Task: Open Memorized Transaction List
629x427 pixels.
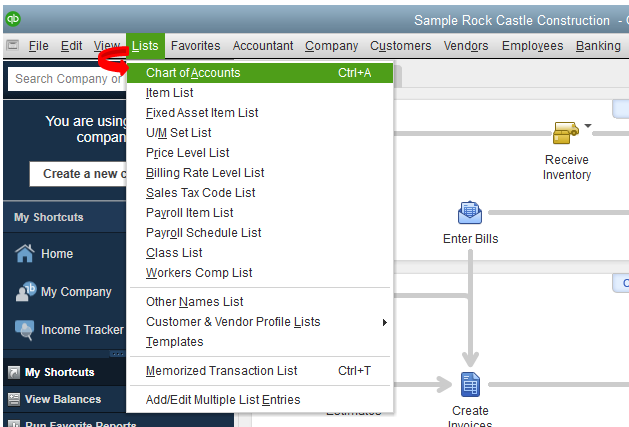Action: [260, 371]
